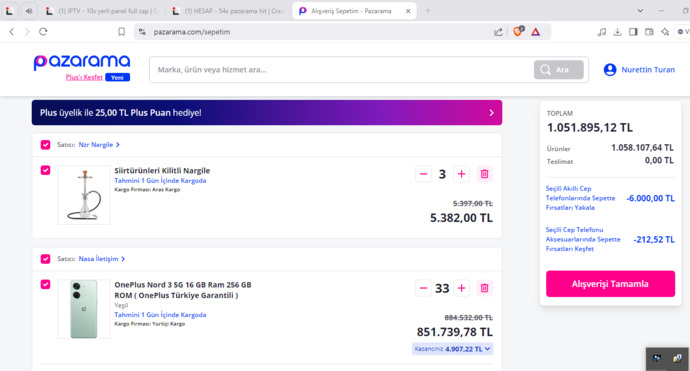Decrease the Nargile quantity with the minus button

pyautogui.click(x=423, y=174)
